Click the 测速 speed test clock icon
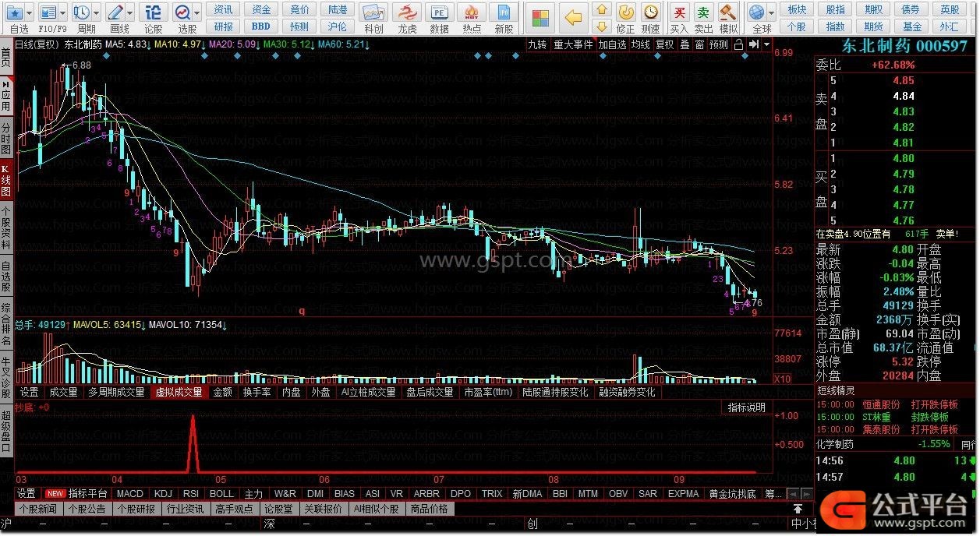Viewport: 980px width, 536px height. tap(650, 12)
